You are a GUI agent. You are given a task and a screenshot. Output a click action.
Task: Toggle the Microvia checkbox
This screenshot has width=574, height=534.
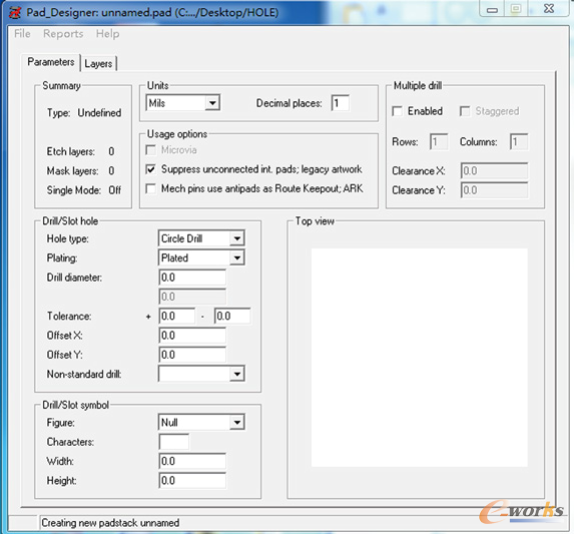150,150
